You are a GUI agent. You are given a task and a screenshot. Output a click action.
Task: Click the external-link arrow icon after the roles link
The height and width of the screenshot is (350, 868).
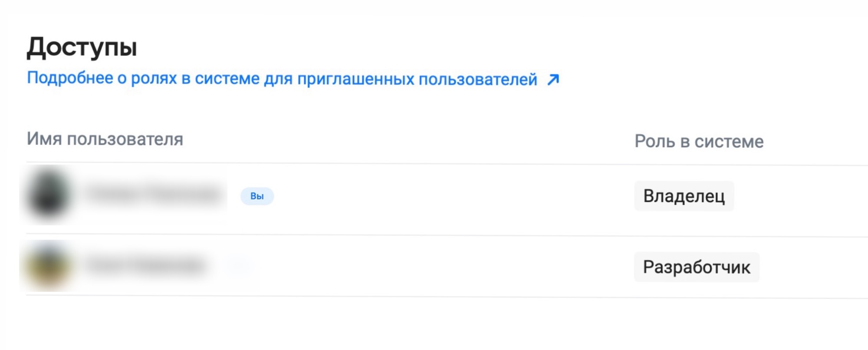553,79
